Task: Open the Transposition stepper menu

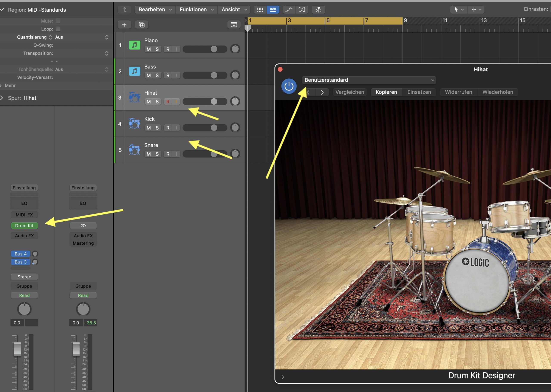Action: click(107, 53)
